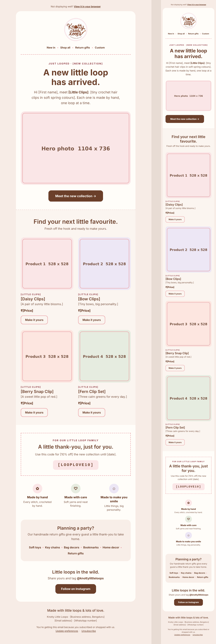This screenshot has width=216, height=644.
Task: Open '@knottylittleloops' tag in desktop preview
Action: (x=90, y=578)
